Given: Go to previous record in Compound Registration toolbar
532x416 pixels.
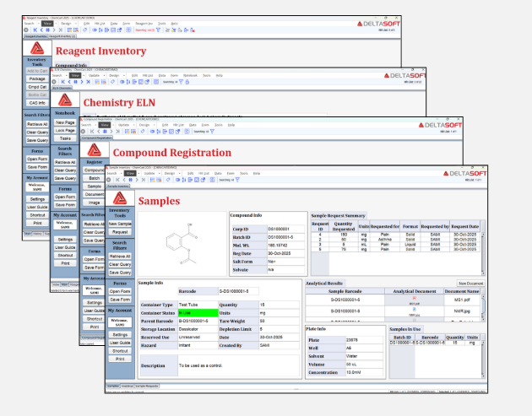Looking at the screenshot, I should pyautogui.click(x=99, y=131).
